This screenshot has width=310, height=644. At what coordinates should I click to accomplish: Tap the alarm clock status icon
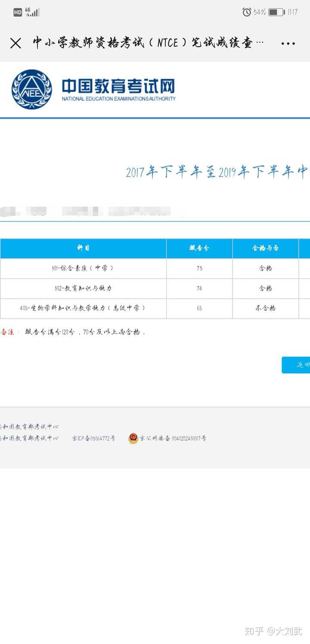tap(247, 12)
